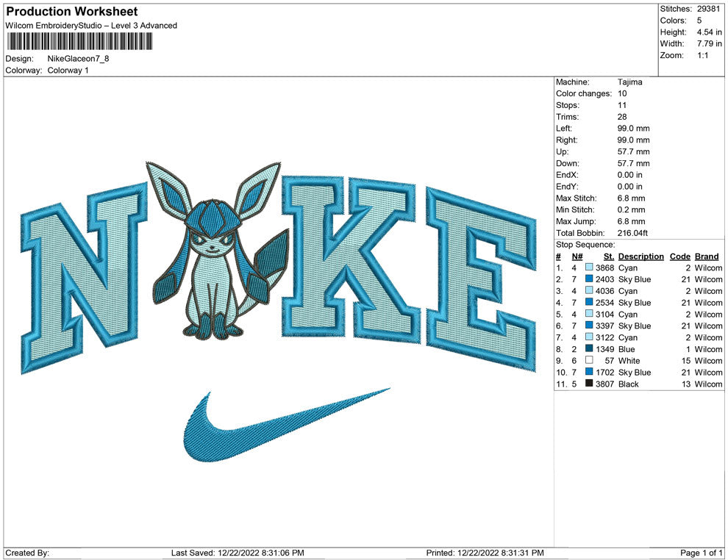
Task: Click stitch count "3868" in row 1
Action: pos(604,268)
